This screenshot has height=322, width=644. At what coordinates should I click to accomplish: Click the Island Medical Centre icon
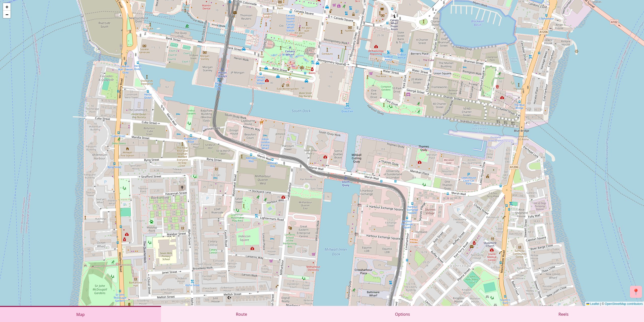pyautogui.click(x=492, y=250)
